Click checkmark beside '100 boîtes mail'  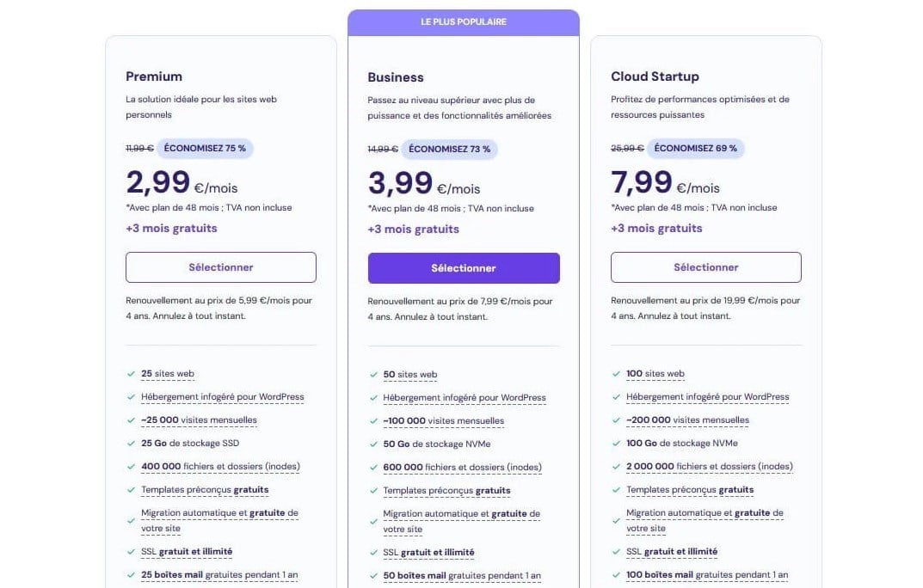(616, 576)
